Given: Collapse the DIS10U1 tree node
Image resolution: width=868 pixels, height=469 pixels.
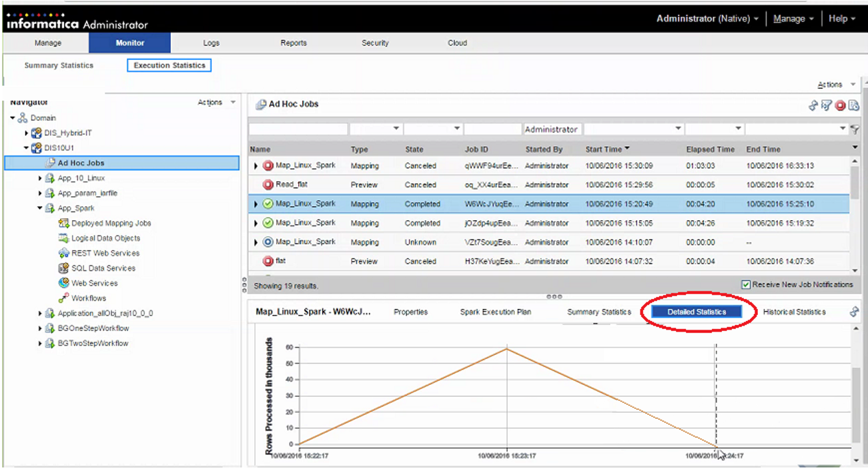Looking at the screenshot, I should pyautogui.click(x=27, y=148).
